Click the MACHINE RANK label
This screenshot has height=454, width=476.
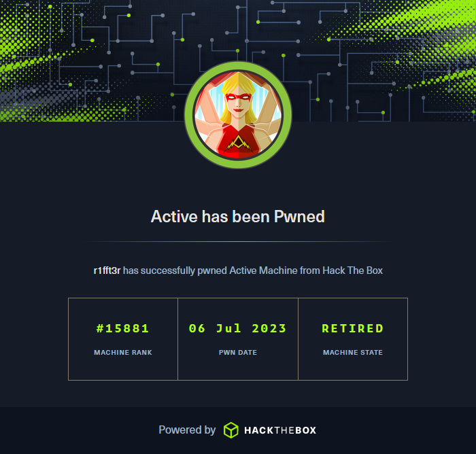[x=123, y=352]
